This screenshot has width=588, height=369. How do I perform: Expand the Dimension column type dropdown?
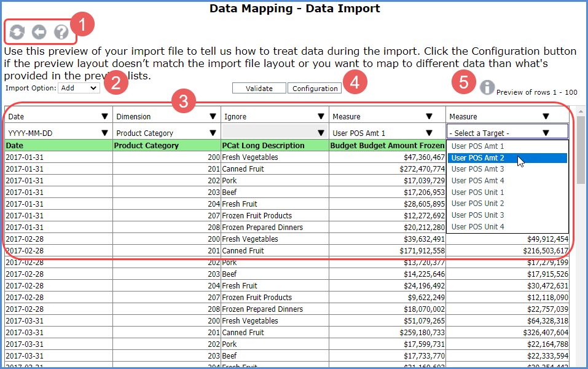167,116
